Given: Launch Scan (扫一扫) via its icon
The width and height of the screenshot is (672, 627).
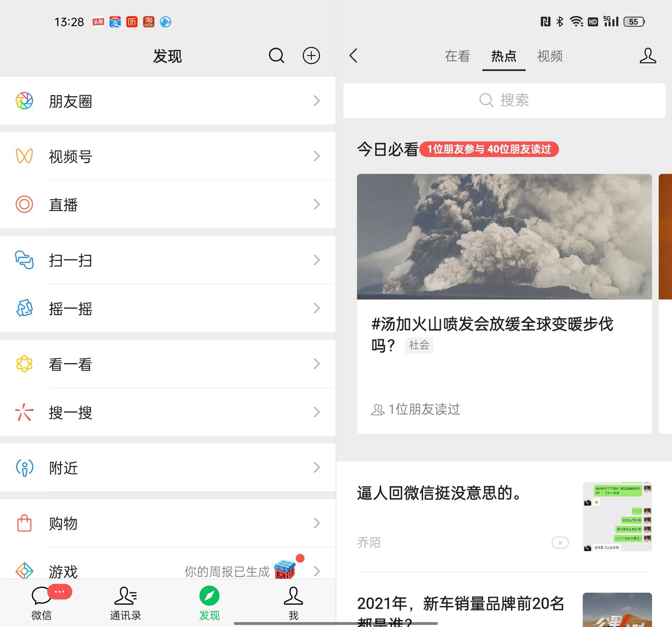Looking at the screenshot, I should 24,261.
